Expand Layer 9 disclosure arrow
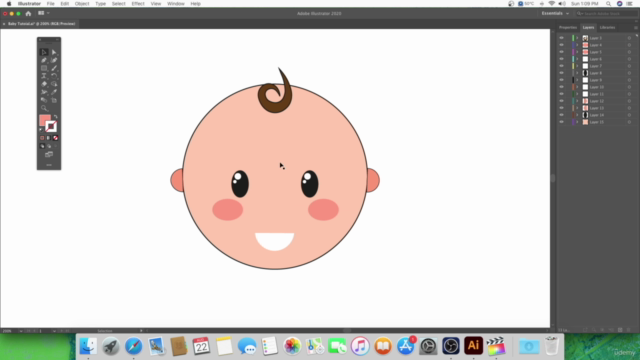This screenshot has height=360, width=640. click(578, 80)
